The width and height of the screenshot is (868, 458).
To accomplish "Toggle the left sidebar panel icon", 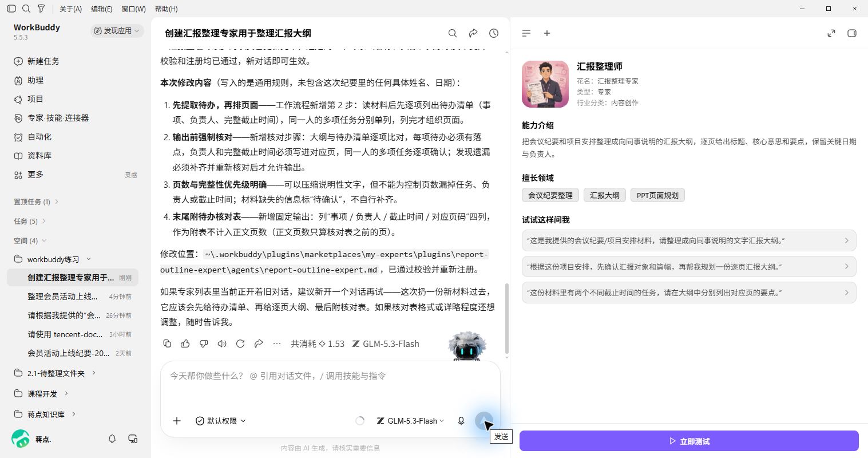I will point(11,9).
